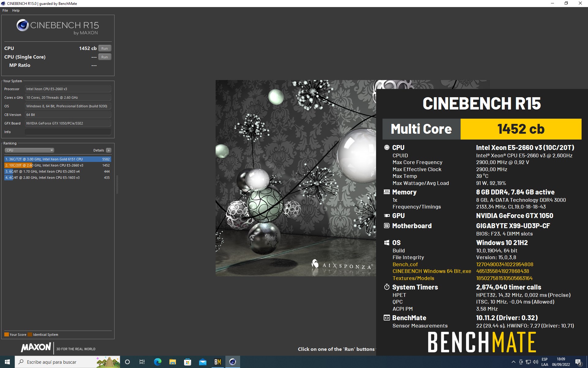
Task: Select ranking entry Intel Xeon Gold 6151
Action: (x=58, y=159)
